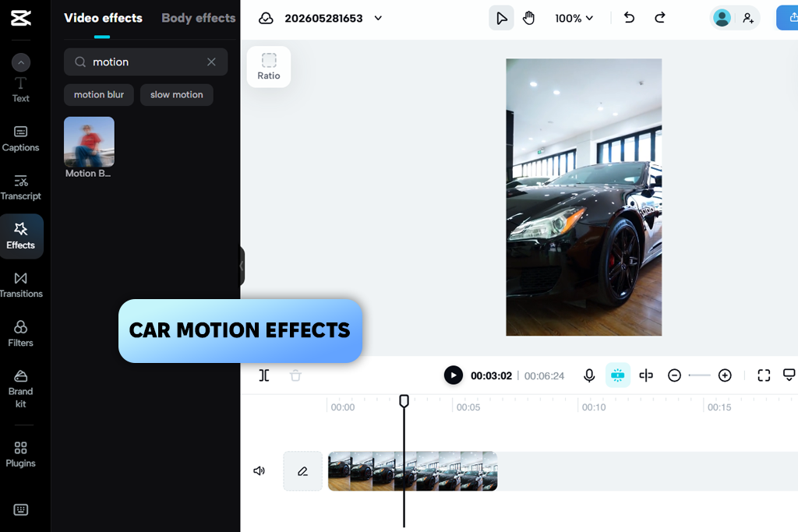This screenshot has width=798, height=532.
Task: Invite collaborators with add-person icon
Action: pyautogui.click(x=748, y=19)
